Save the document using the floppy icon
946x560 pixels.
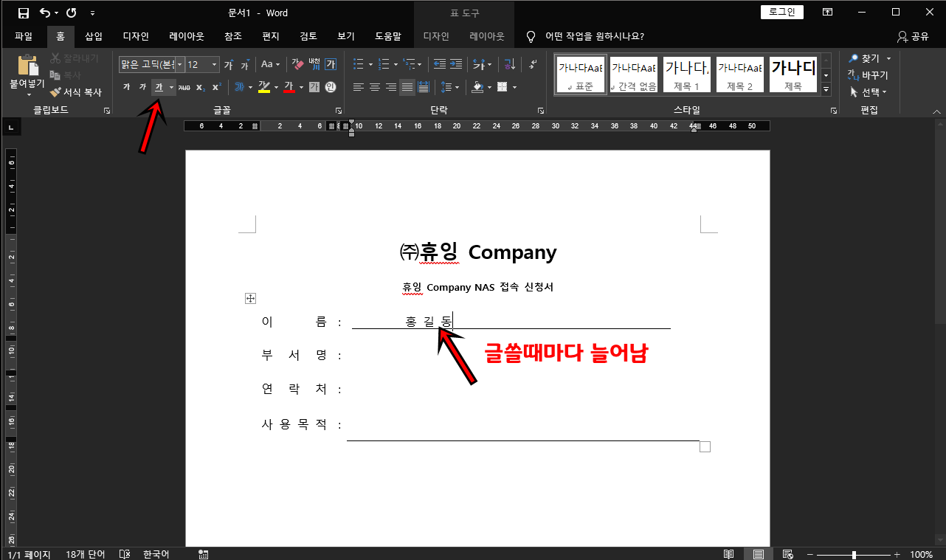pyautogui.click(x=24, y=13)
